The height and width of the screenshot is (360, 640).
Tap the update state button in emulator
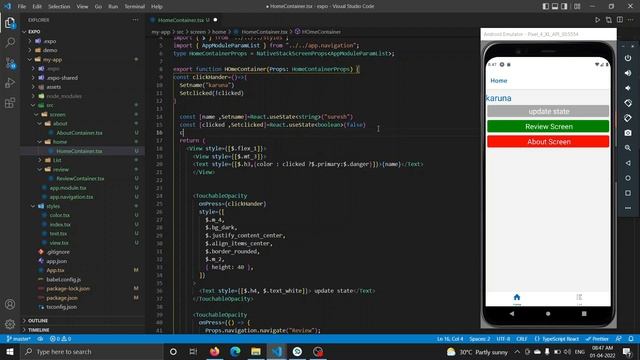tap(548, 111)
